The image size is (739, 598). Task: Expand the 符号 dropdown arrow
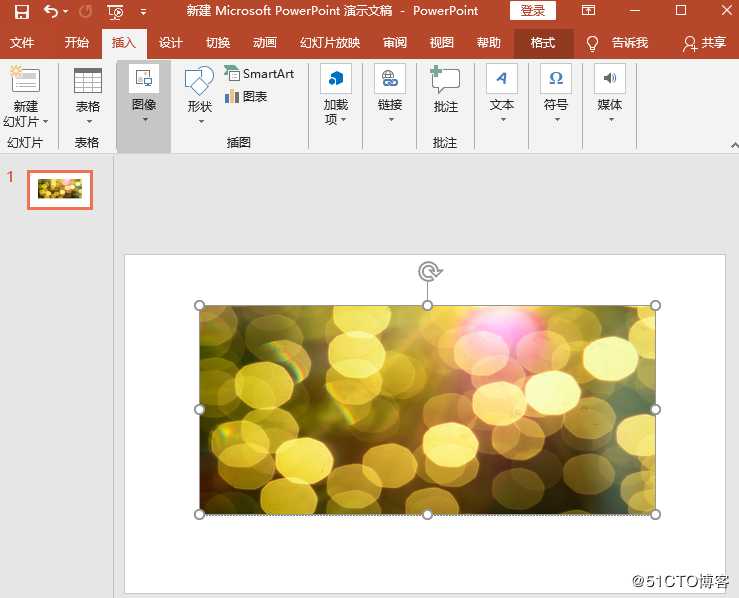[558, 120]
